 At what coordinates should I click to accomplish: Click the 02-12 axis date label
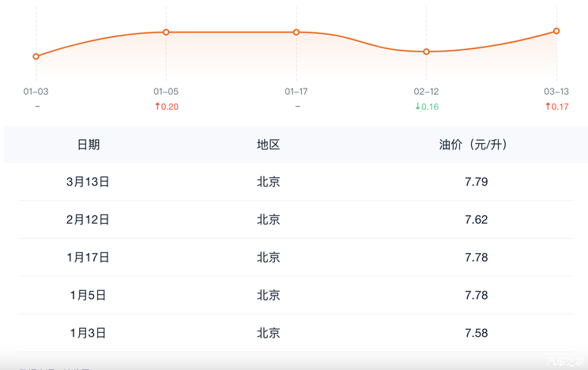[x=427, y=92]
